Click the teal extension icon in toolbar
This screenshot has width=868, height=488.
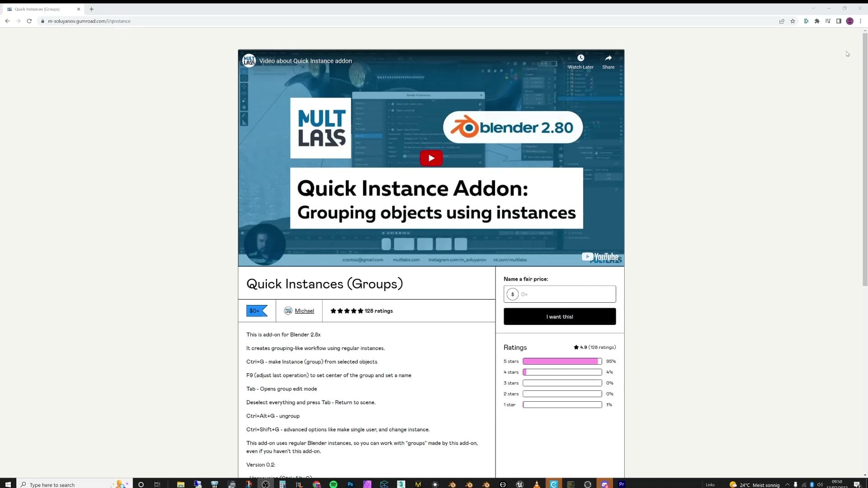[806, 21]
